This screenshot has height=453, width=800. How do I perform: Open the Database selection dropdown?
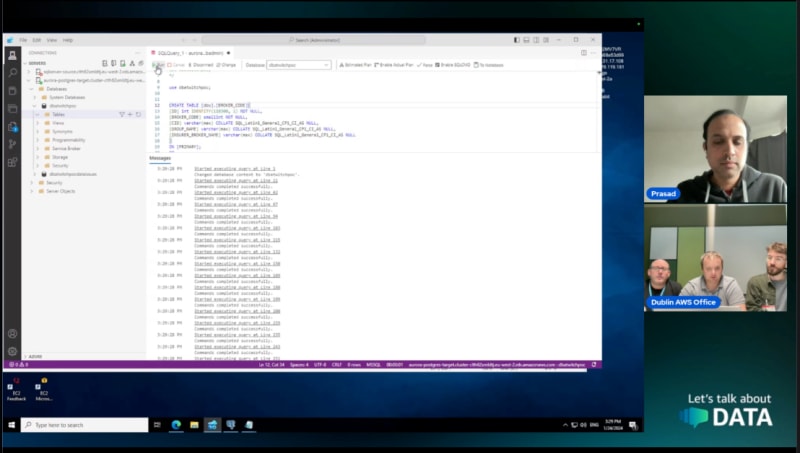pyautogui.click(x=298, y=65)
